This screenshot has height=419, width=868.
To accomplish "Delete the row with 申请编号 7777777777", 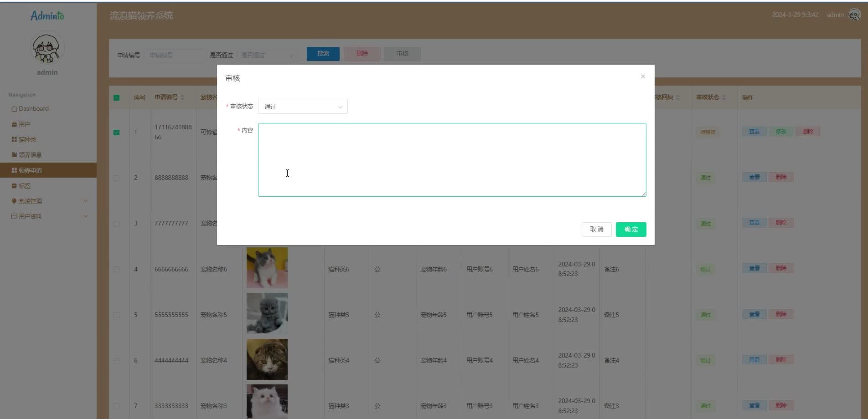I will (x=781, y=223).
